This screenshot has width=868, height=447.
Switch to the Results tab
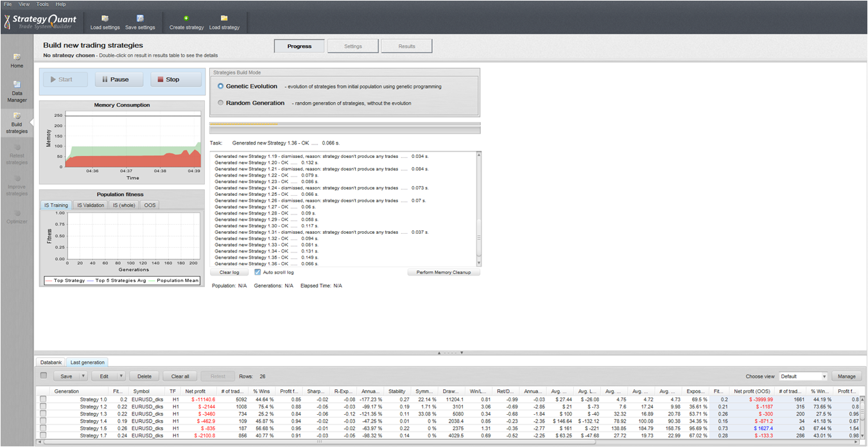click(406, 46)
